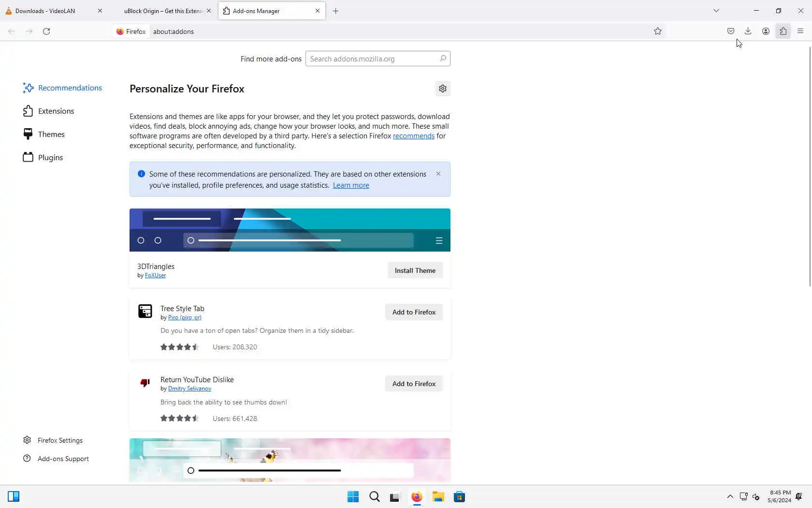Open the Extensions category

click(49, 111)
